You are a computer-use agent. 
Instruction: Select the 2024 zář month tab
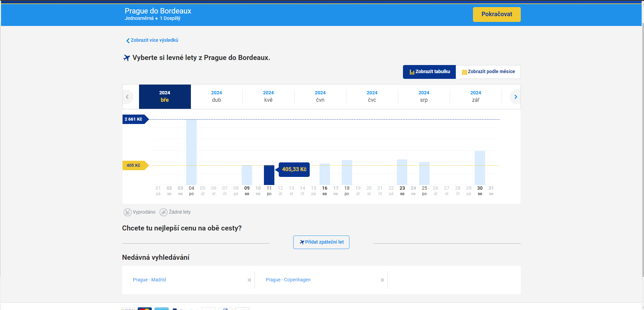click(476, 97)
